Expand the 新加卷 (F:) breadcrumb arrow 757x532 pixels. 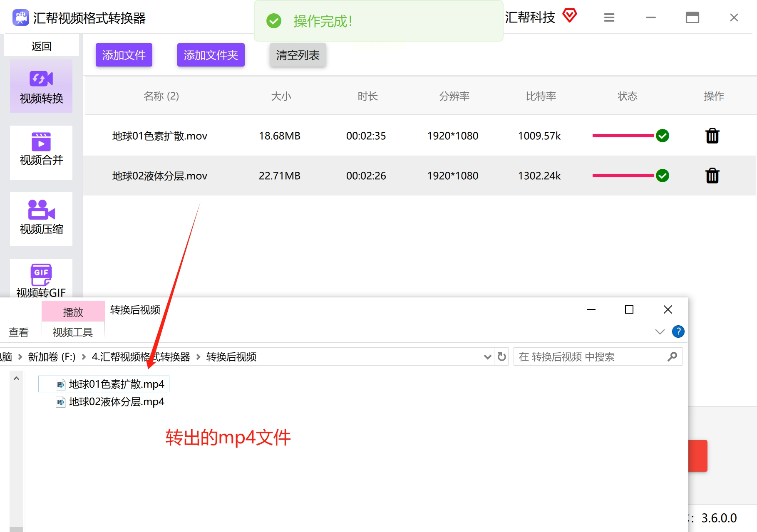[x=84, y=357]
